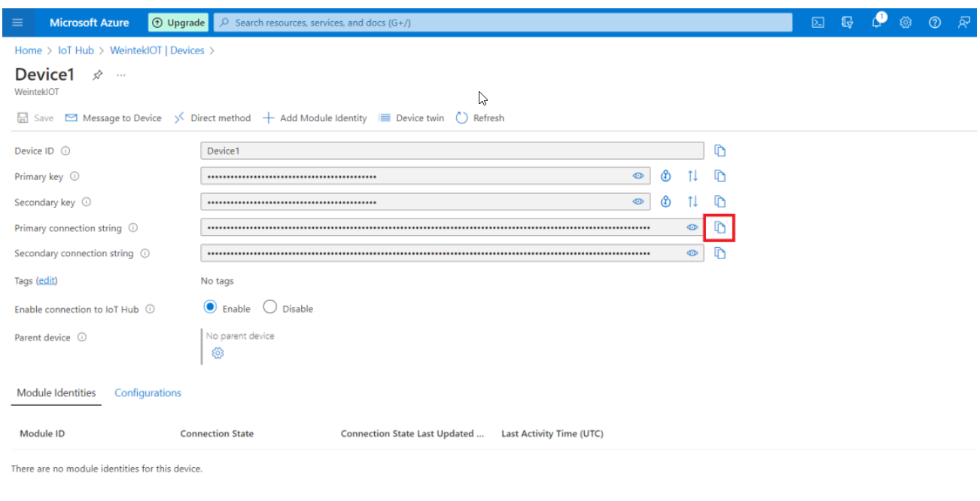This screenshot has width=980, height=501.
Task: Open the Module Identities tab
Action: 56,393
